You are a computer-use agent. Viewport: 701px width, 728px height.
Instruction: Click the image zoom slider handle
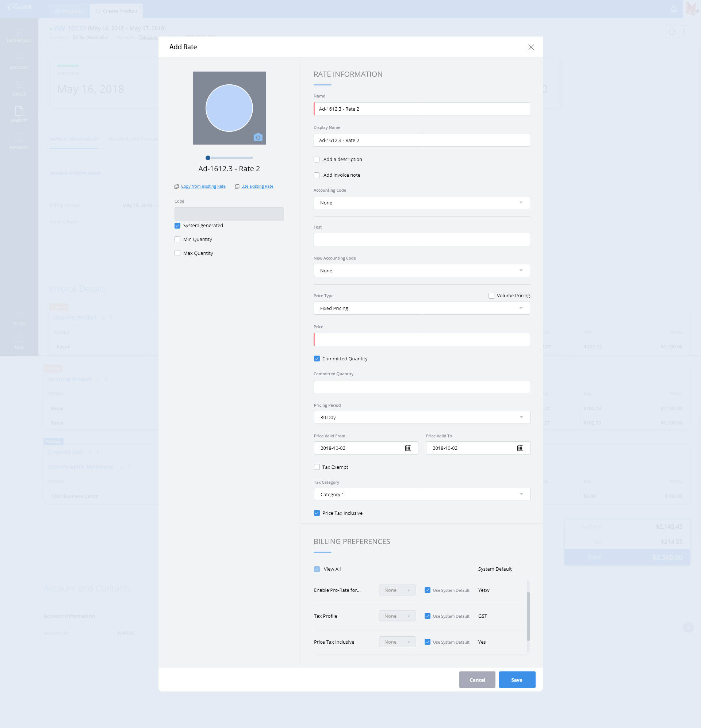tap(208, 158)
